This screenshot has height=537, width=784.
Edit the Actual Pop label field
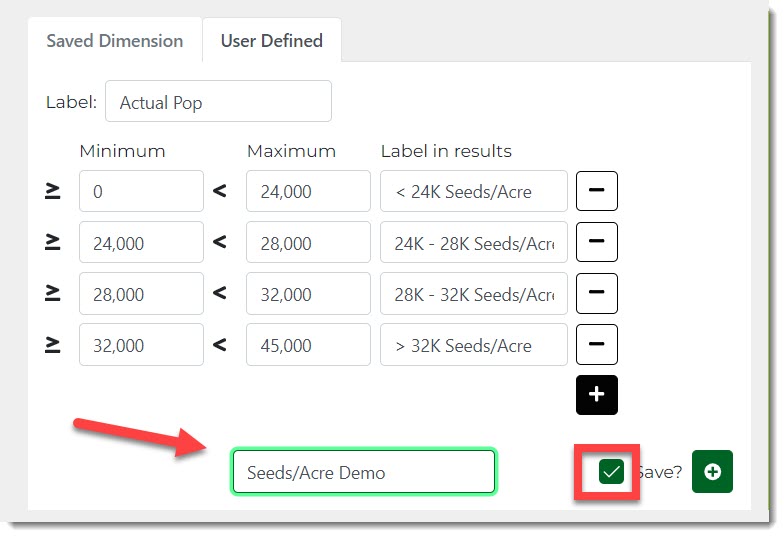coord(218,102)
